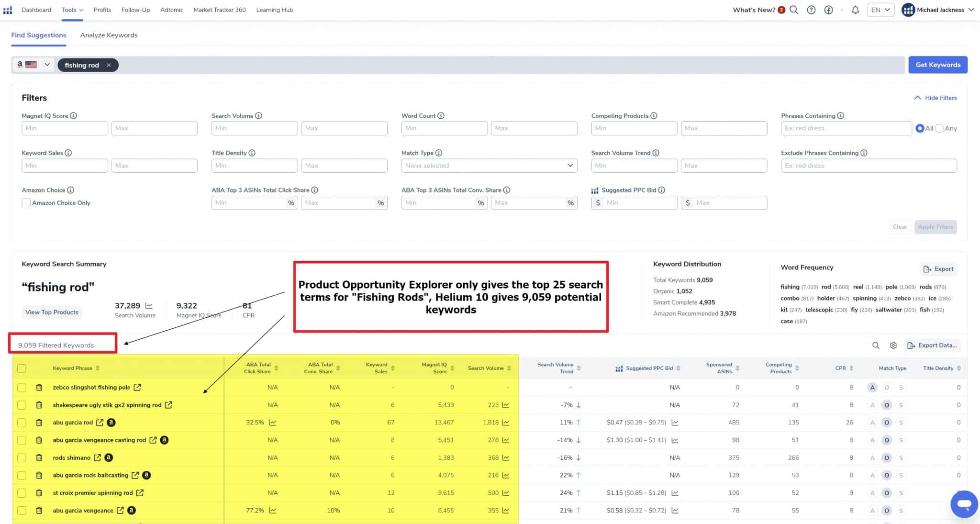This screenshot has width=980, height=524.
Task: Check the 'shakespeare ugly stik gx2' row
Action: 22,405
